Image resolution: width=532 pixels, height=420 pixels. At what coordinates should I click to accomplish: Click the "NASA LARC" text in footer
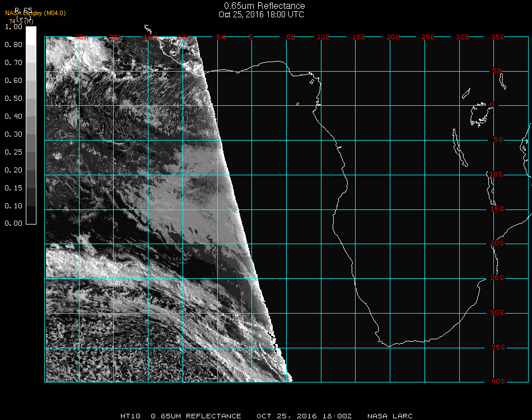[390, 416]
